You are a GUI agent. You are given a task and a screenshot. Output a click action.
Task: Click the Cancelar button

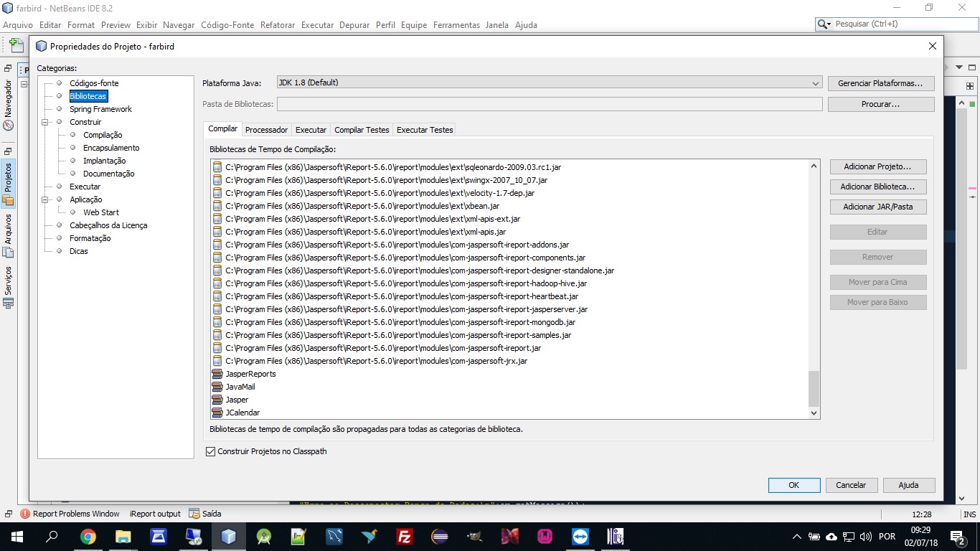tap(851, 485)
